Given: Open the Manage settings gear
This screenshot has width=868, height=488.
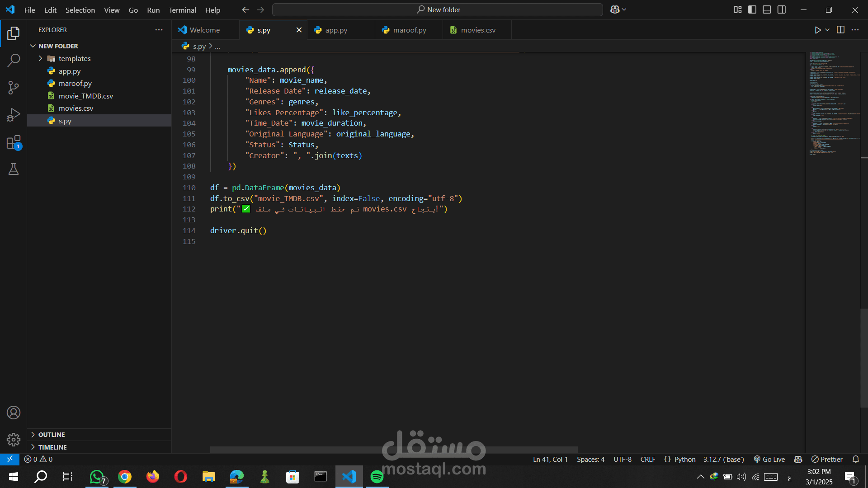Looking at the screenshot, I should [14, 439].
